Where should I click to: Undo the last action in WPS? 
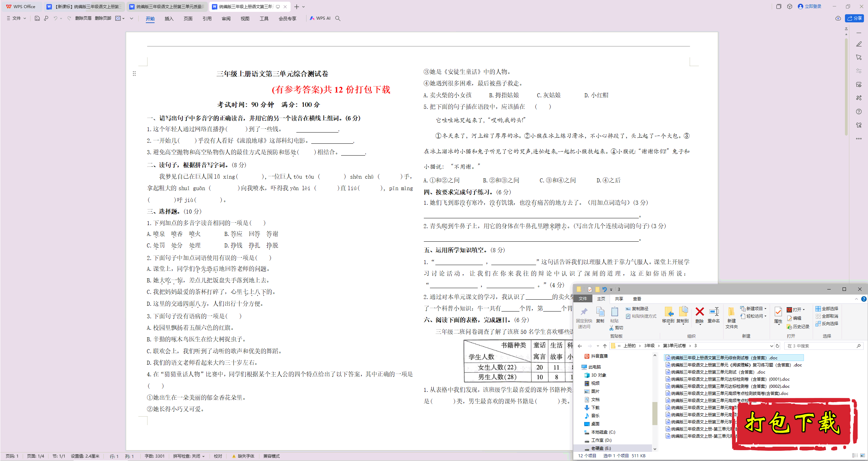click(55, 18)
